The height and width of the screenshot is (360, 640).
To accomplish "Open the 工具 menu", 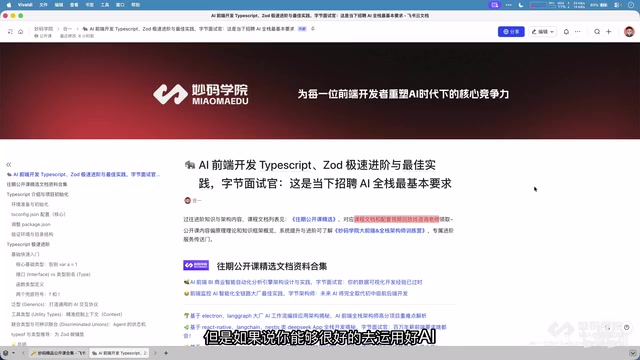I will click(x=105, y=5).
